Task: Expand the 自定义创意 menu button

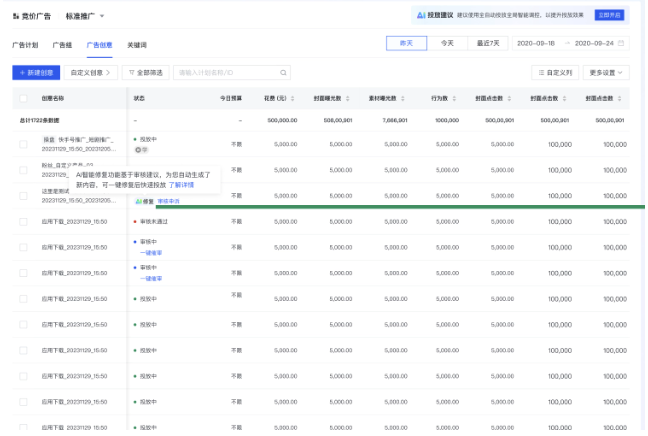Action: [x=91, y=73]
